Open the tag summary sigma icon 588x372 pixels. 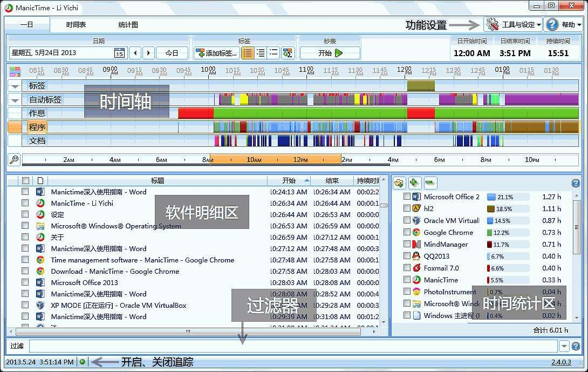tap(288, 53)
